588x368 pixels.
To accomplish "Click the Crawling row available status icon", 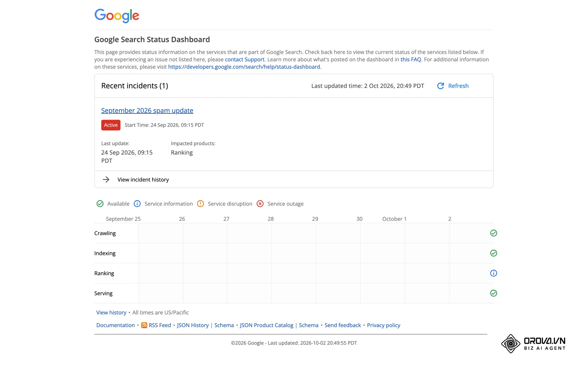I will pos(494,233).
